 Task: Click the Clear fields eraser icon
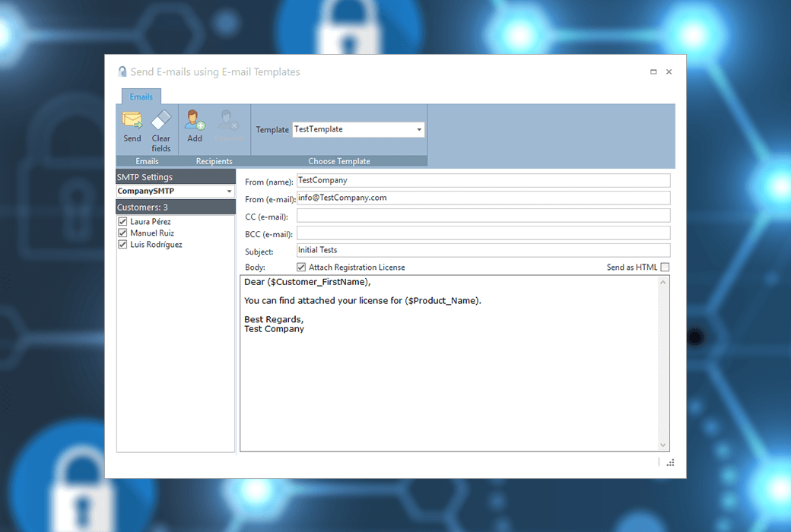pyautogui.click(x=161, y=121)
